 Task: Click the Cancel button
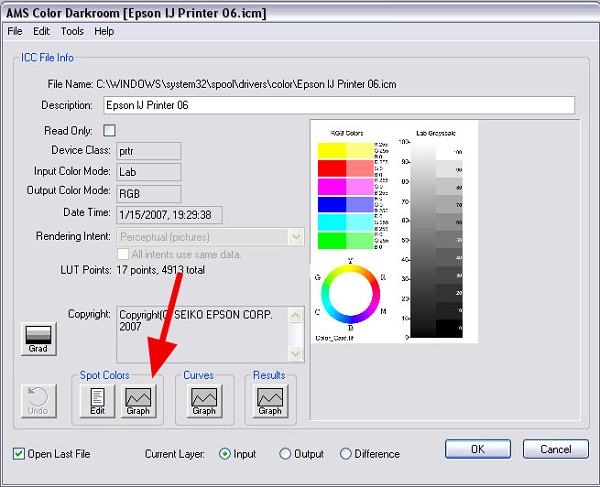pyautogui.click(x=556, y=449)
